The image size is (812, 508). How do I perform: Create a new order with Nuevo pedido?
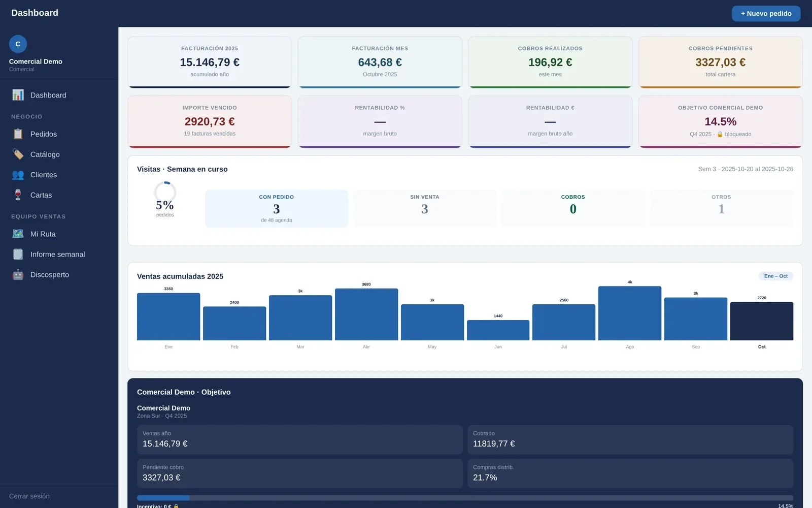[766, 14]
